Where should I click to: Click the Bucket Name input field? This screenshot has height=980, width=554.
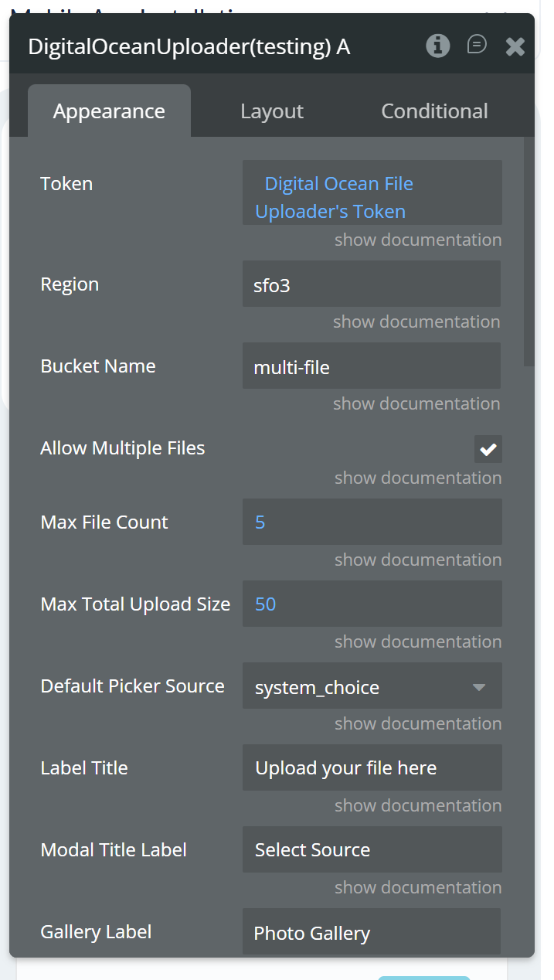pos(372,366)
